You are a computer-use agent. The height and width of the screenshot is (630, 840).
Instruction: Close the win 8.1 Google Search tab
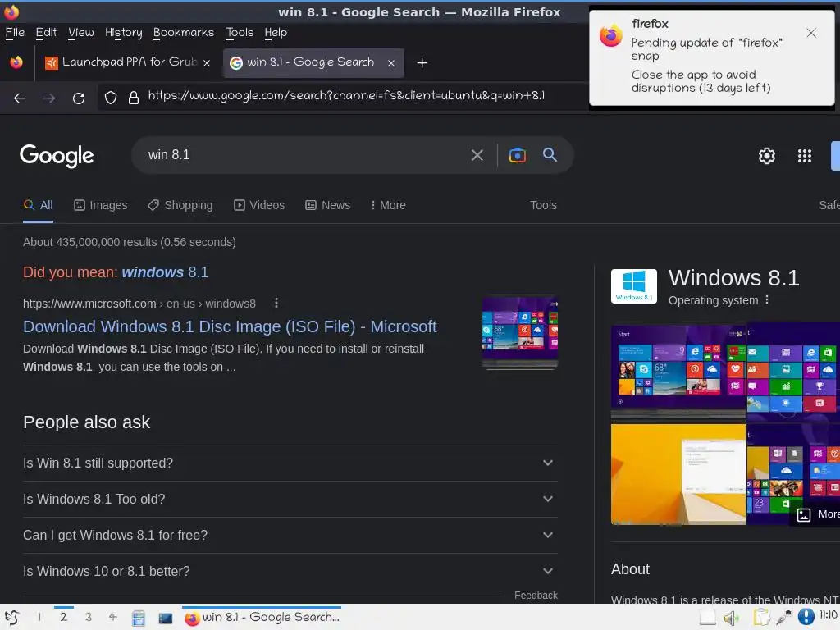[391, 63]
